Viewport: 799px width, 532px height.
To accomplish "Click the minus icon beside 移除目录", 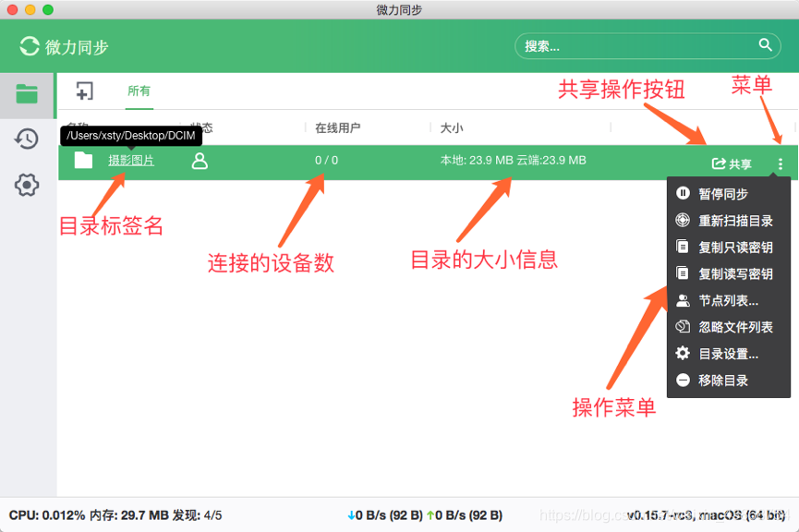I will pos(683,381).
